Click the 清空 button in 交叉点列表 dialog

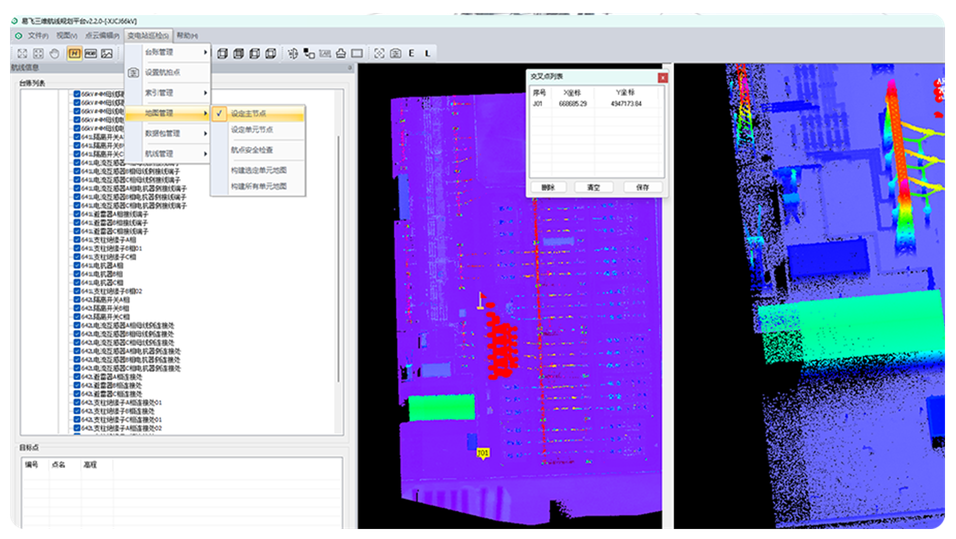click(594, 187)
